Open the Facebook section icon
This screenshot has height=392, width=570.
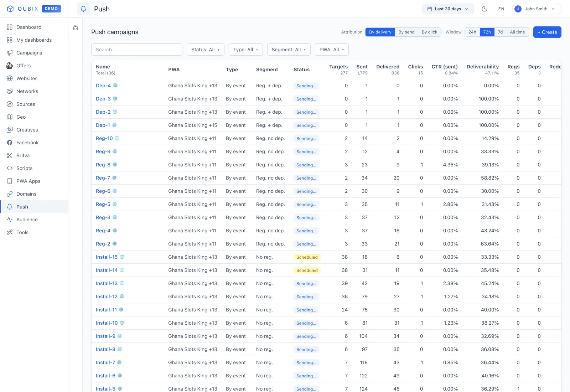10,143
